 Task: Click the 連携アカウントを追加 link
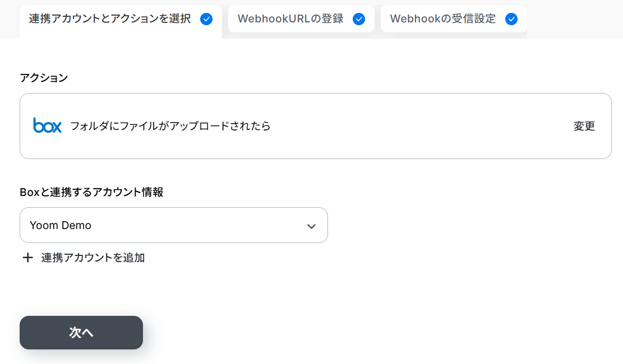click(93, 258)
